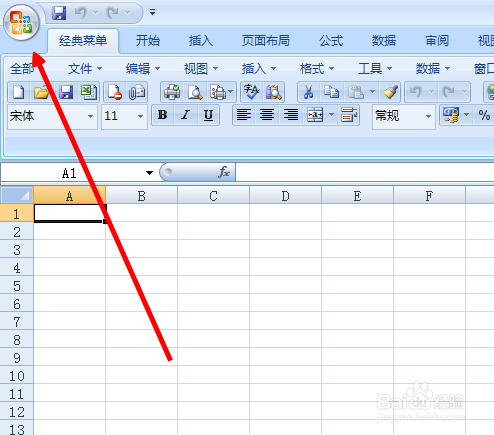Toggle wrap text icon
The image size is (494, 435).
pos(349,115)
